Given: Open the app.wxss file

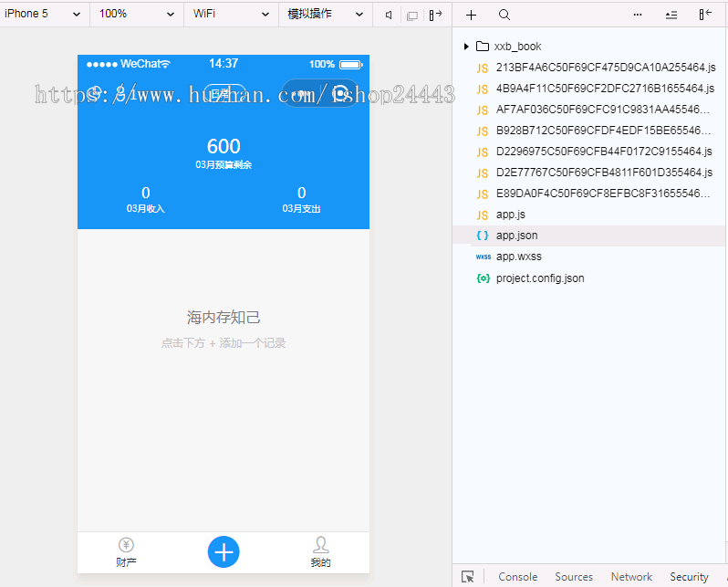Looking at the screenshot, I should [518, 257].
